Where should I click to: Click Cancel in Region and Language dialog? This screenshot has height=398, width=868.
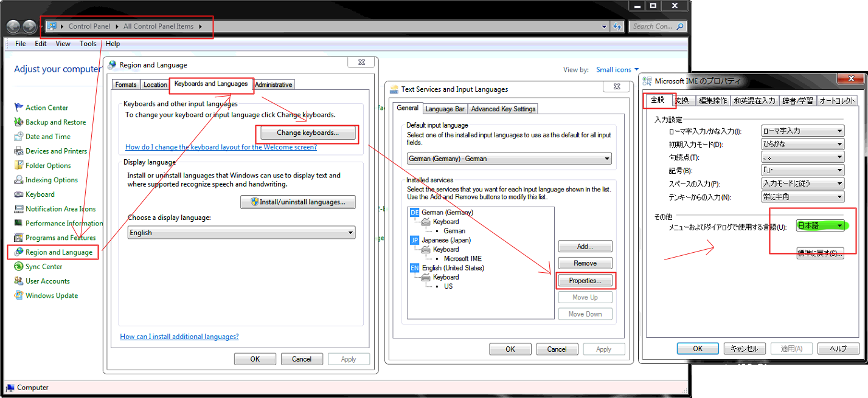tap(302, 359)
